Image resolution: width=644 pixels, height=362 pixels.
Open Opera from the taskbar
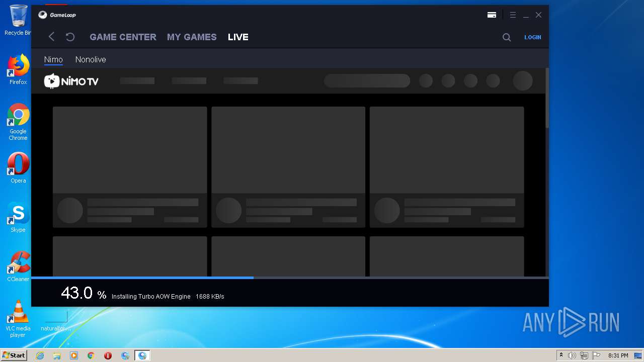coord(108,355)
